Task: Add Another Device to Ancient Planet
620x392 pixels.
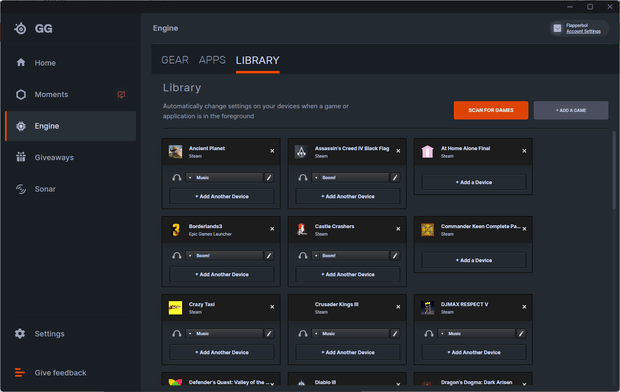Action: pos(222,196)
